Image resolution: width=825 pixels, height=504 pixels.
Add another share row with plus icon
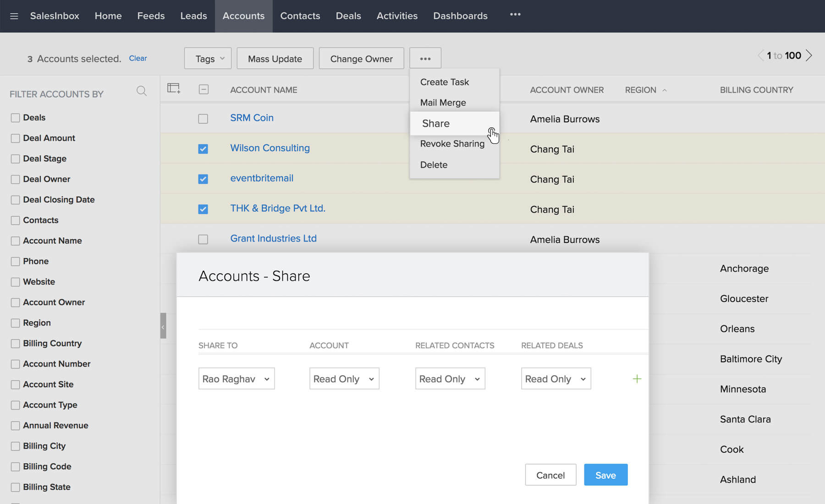637,379
